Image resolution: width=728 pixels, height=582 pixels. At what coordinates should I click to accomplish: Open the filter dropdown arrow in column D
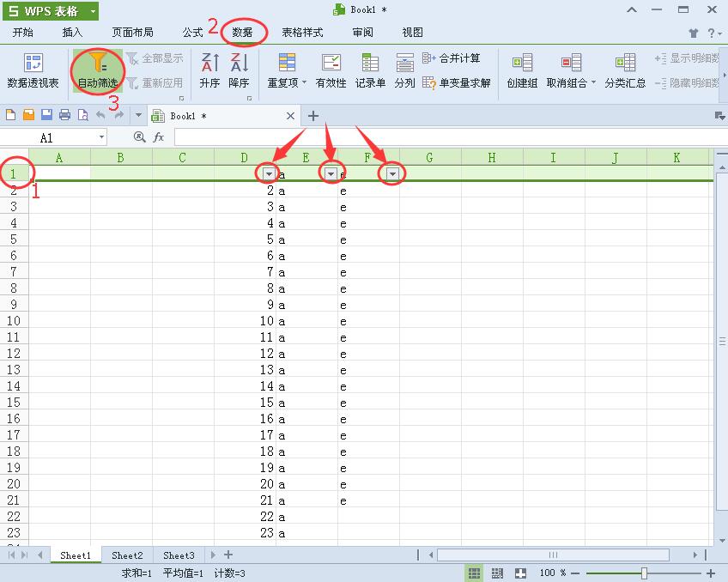pos(269,174)
